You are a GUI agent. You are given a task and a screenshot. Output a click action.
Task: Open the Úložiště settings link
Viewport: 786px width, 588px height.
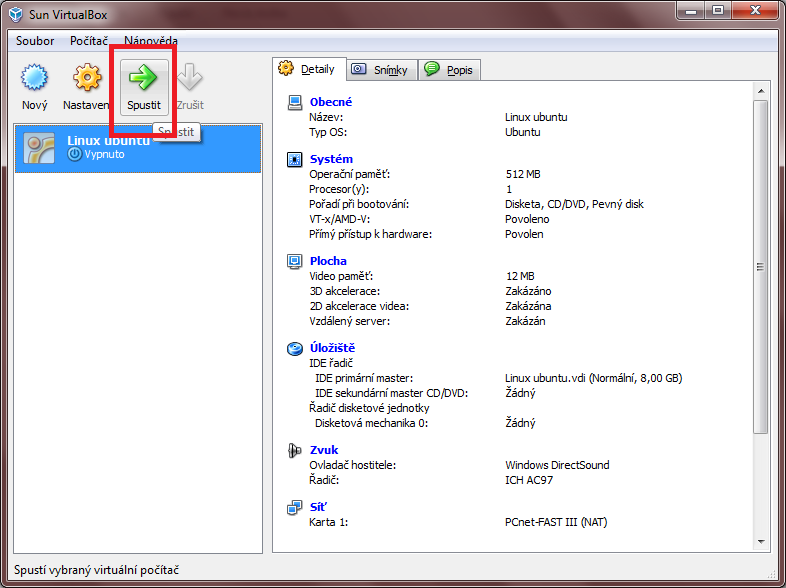[332, 348]
